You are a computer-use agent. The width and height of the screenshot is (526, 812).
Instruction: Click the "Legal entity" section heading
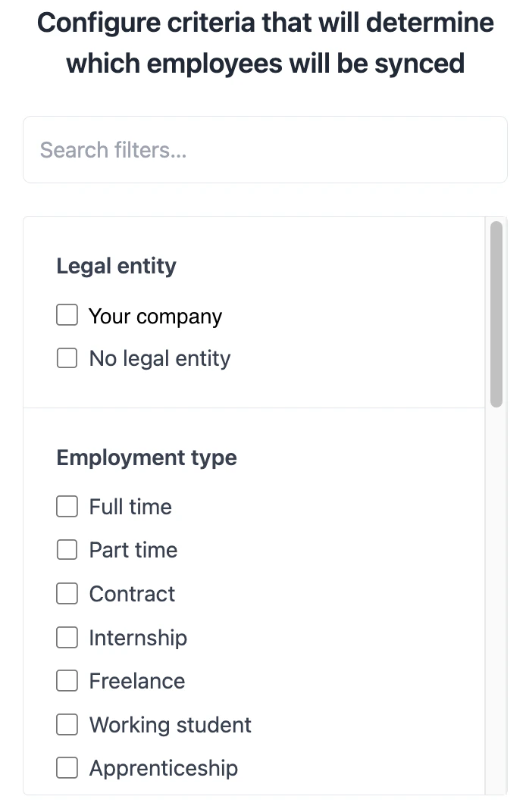point(116,266)
